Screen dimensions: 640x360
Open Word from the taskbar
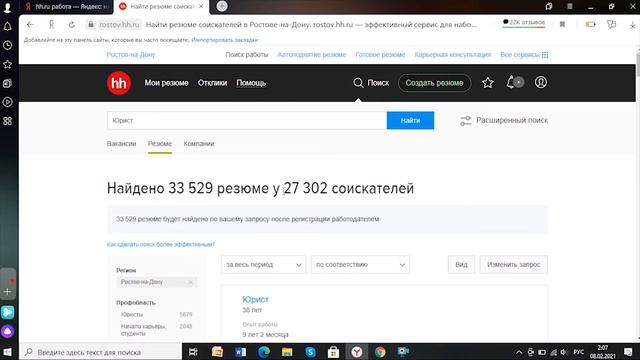click(x=240, y=352)
